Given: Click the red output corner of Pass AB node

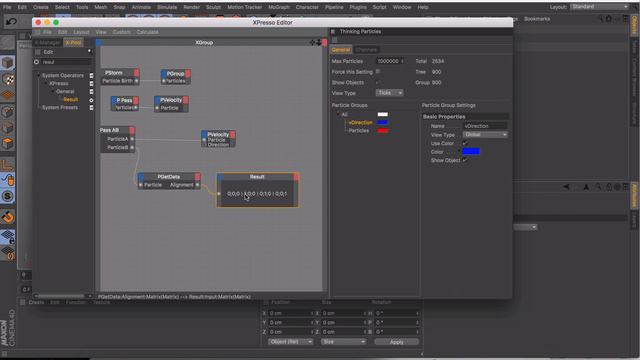Looking at the screenshot, I should 132,130.
